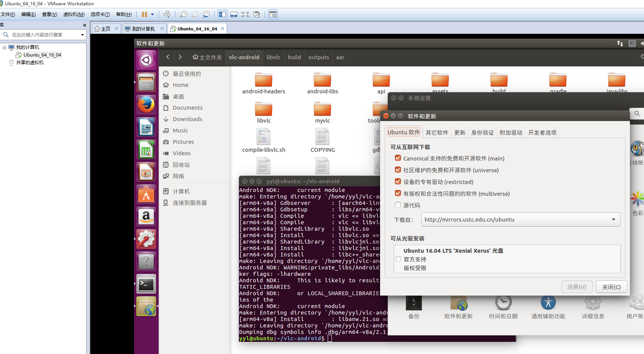Open Terminal from Ubuntu launcher
The height and width of the screenshot is (354, 644).
(146, 284)
